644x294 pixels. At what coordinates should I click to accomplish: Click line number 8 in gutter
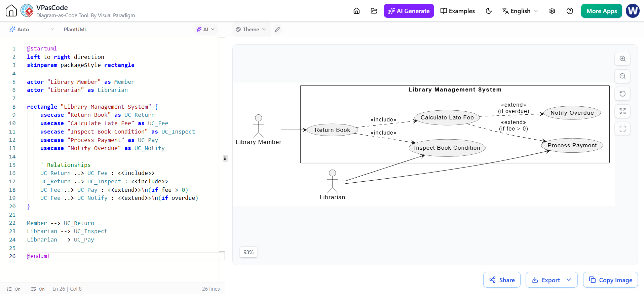[x=14, y=107]
